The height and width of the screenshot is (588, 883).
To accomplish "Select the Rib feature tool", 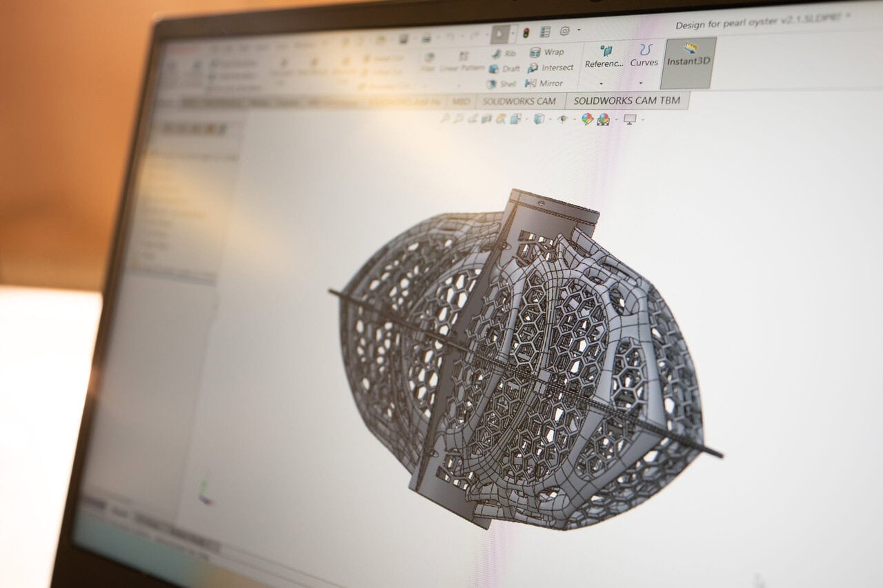I will click(504, 53).
